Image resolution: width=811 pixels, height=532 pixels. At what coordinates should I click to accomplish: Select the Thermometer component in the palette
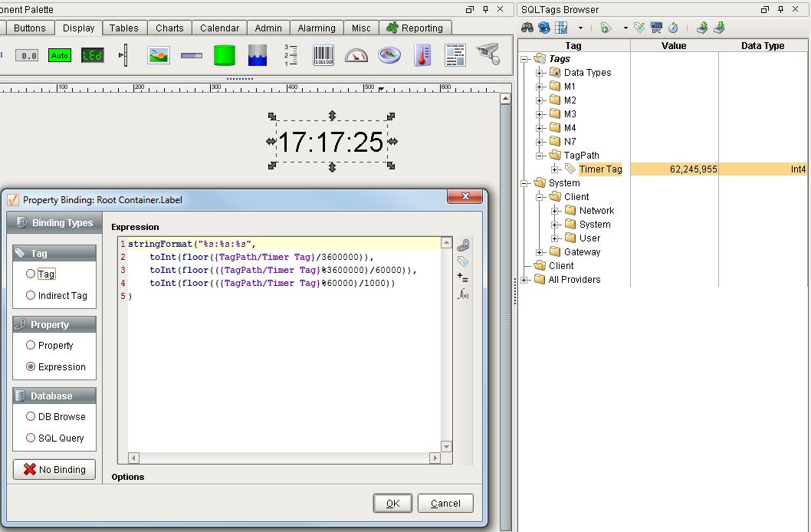point(422,55)
